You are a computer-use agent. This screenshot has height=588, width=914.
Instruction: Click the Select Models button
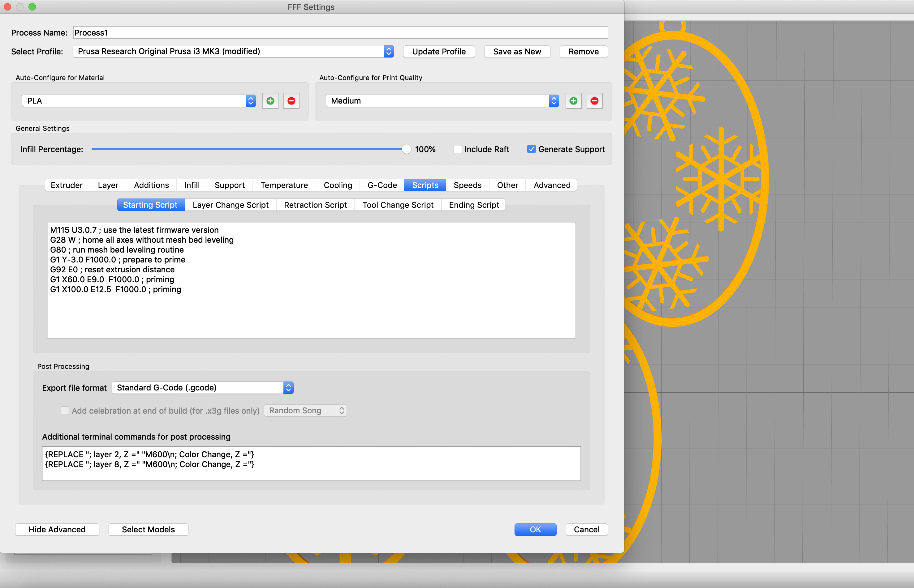click(x=148, y=530)
